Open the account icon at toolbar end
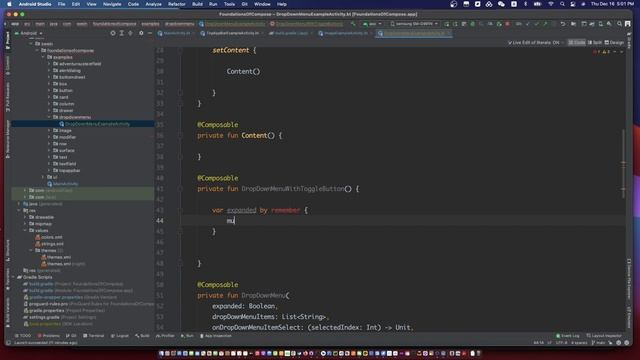The height and width of the screenshot is (360, 640). [x=627, y=24]
